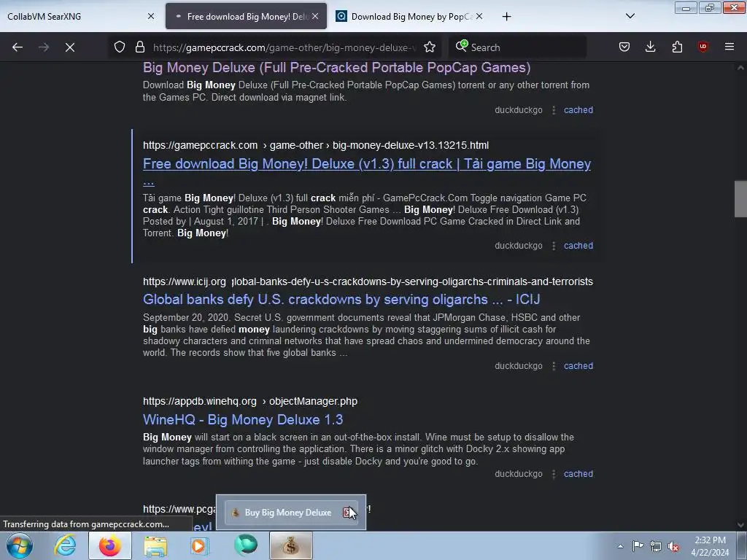Bookmark this page with star
The height and width of the screenshot is (560, 747).
[x=430, y=47]
